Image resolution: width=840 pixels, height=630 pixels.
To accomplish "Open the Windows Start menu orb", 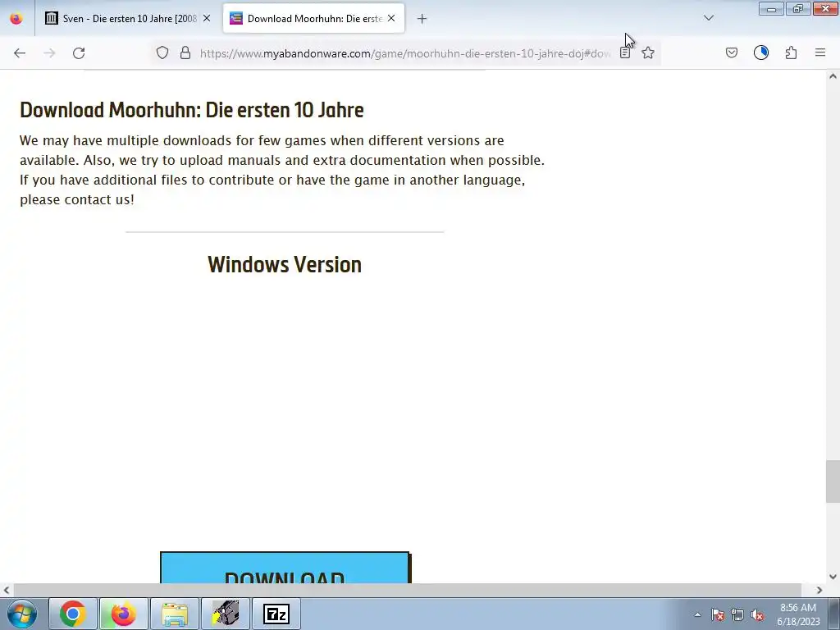I will (x=22, y=614).
